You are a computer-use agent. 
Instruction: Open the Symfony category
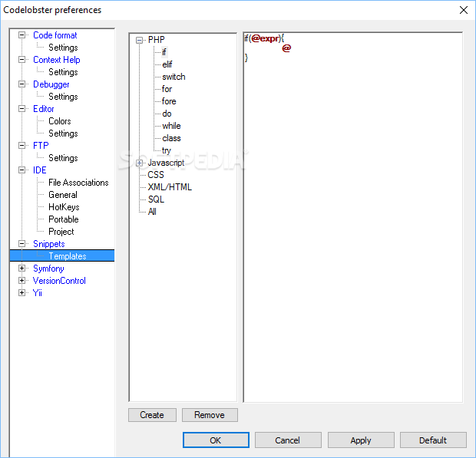48,269
